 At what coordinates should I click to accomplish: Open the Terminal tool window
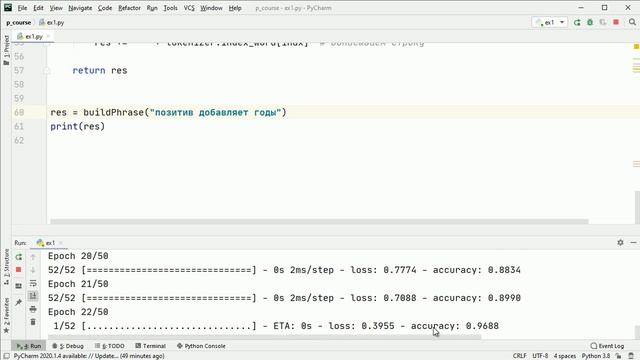click(x=150, y=346)
